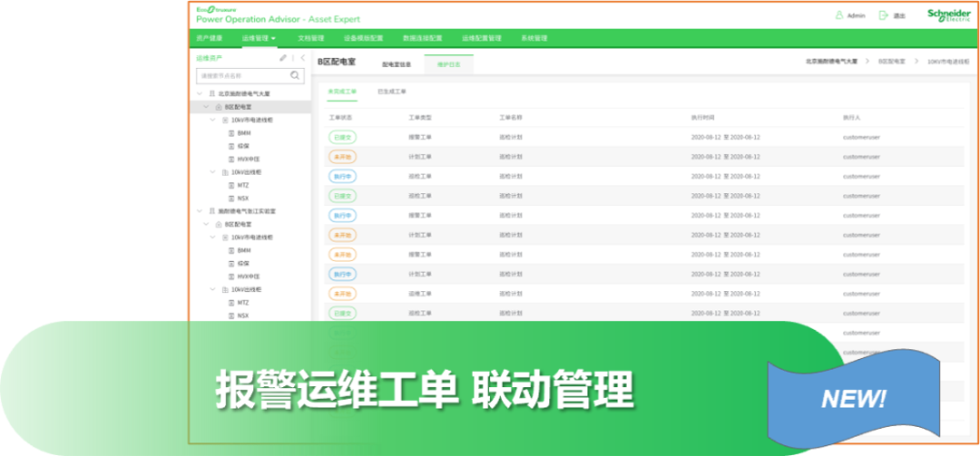Click the 执行人 column header
The height and width of the screenshot is (456, 980).
pyautogui.click(x=852, y=118)
